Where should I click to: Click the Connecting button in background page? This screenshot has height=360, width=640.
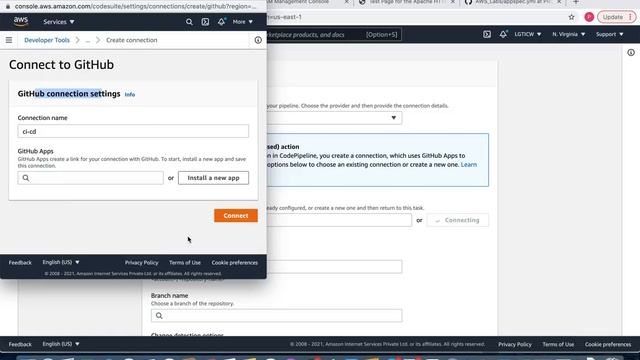[x=458, y=220]
